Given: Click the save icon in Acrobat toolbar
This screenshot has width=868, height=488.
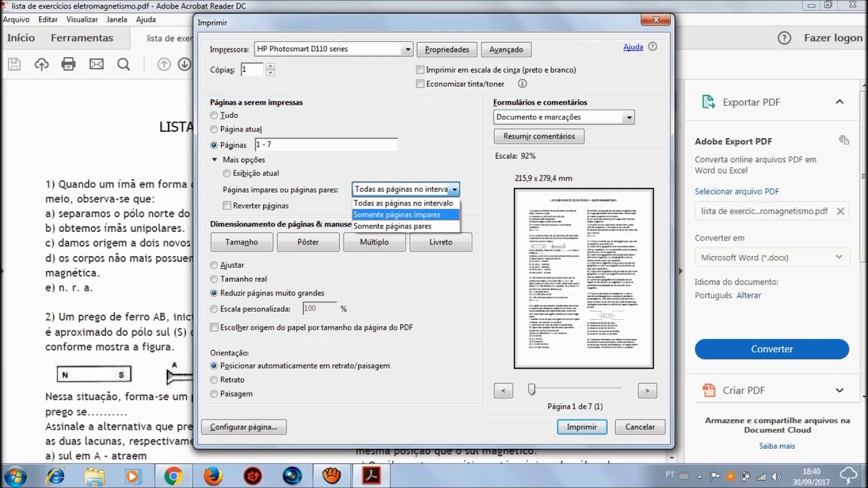Looking at the screenshot, I should tap(14, 64).
